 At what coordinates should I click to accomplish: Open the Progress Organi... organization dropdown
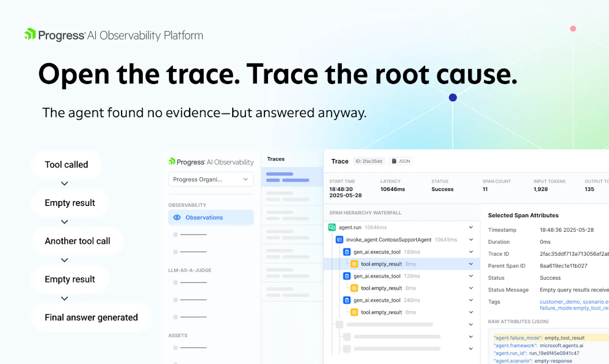(211, 180)
